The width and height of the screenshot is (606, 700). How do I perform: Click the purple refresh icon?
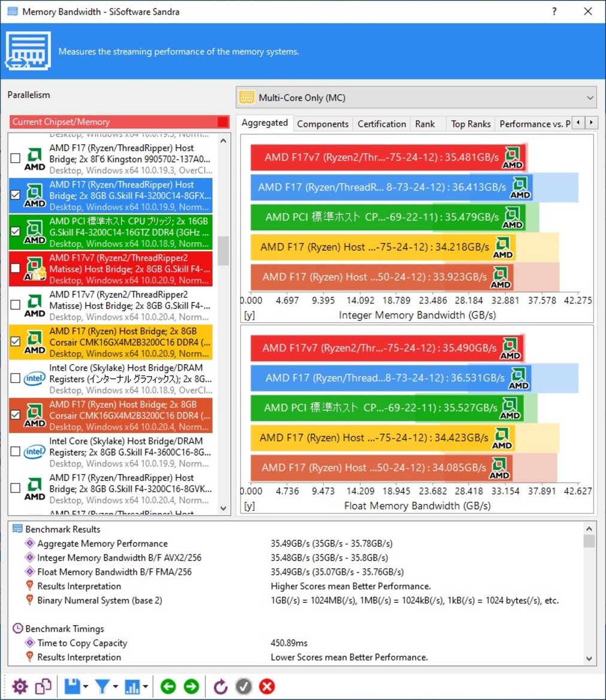220,686
